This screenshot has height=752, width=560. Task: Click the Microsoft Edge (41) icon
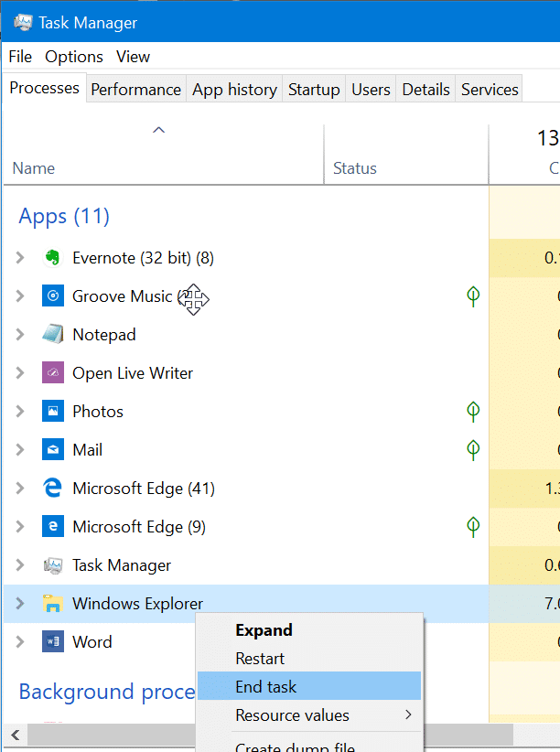pyautogui.click(x=53, y=488)
